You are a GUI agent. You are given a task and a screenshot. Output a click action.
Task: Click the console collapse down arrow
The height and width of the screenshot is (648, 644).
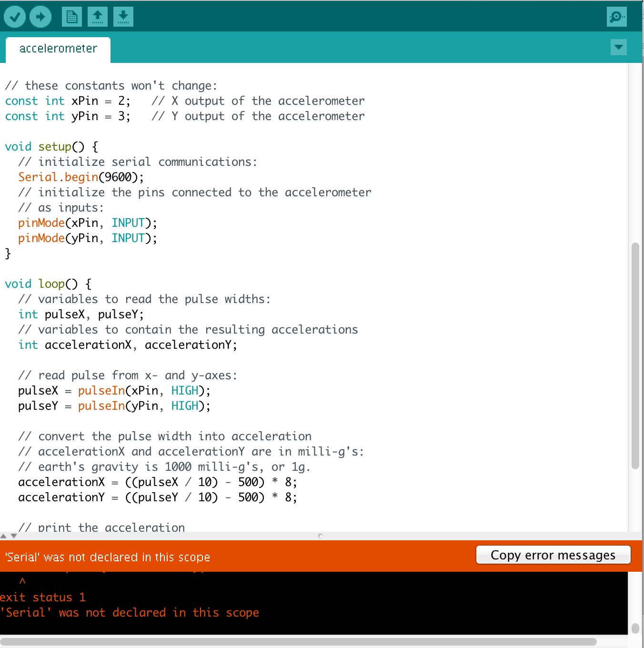14,536
